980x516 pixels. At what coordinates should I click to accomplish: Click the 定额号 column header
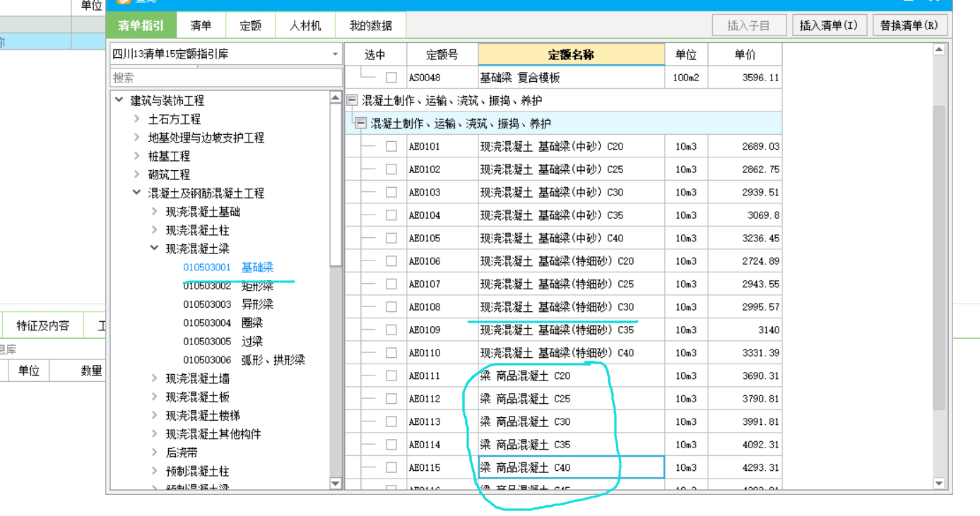coord(442,54)
